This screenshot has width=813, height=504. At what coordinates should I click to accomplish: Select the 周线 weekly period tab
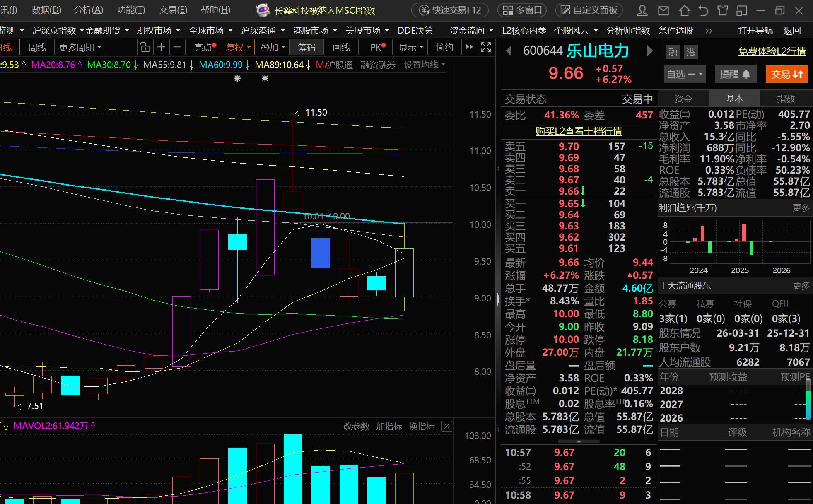[x=37, y=48]
